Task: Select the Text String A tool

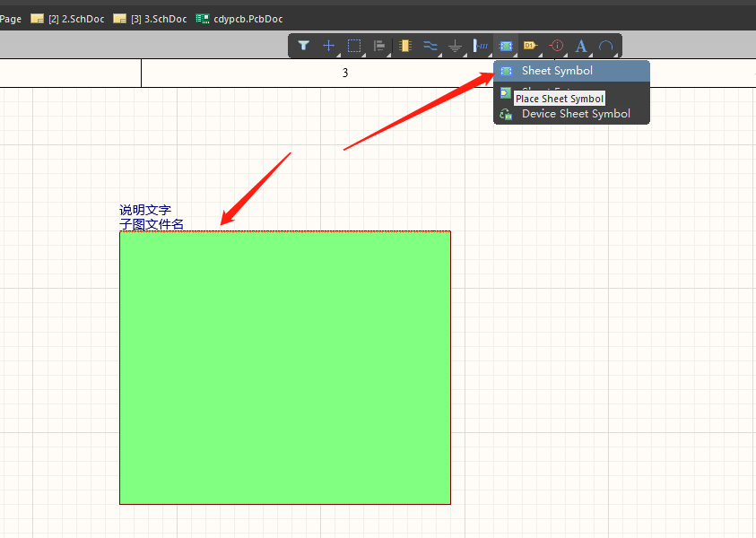Action: [581, 46]
